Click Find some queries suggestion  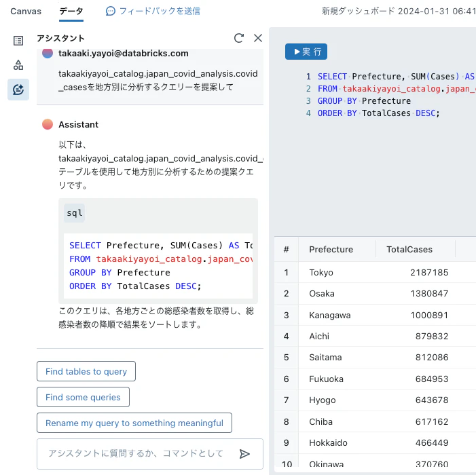tap(83, 397)
